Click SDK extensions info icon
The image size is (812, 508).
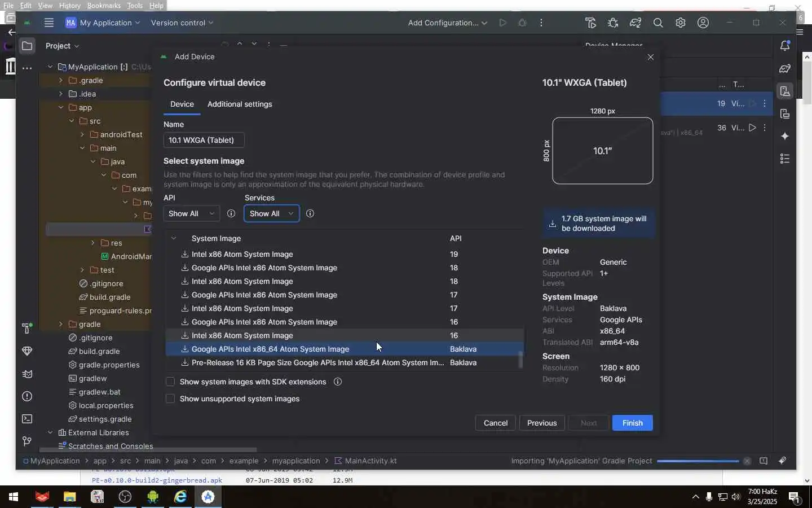338,382
